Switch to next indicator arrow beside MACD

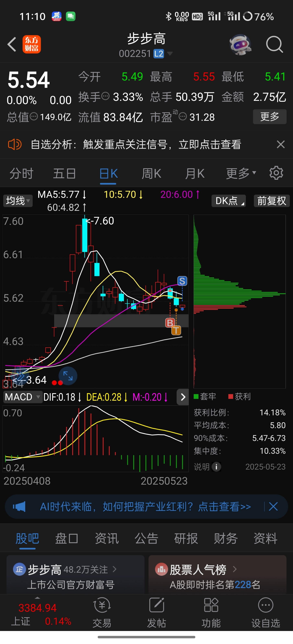coord(183,397)
